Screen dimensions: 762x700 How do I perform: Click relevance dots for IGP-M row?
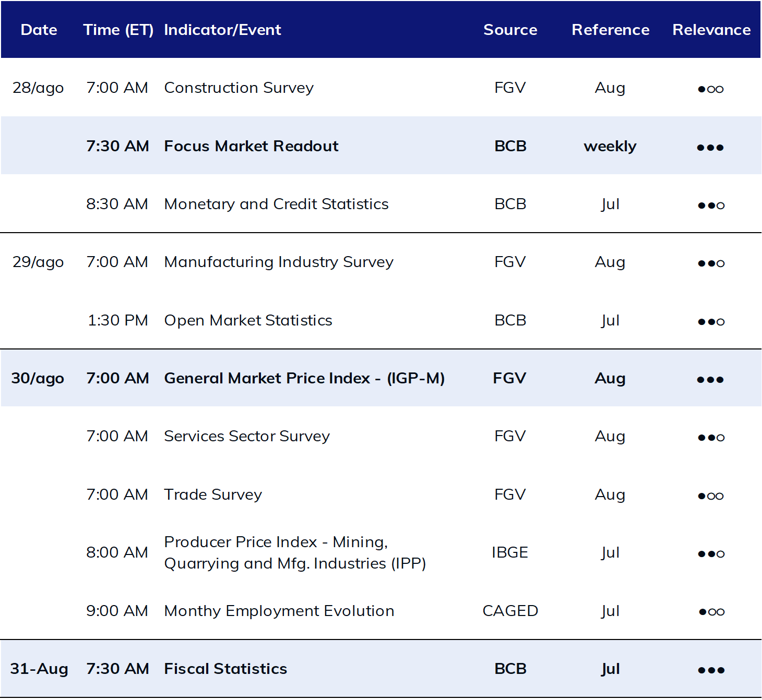coord(710,380)
